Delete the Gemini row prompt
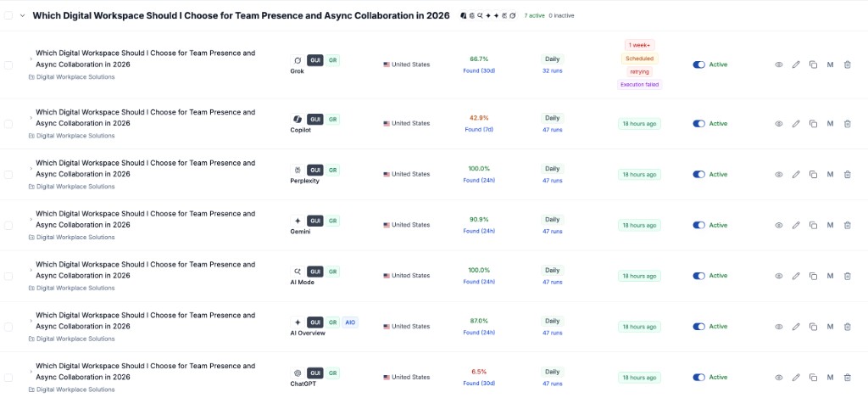The image size is (868, 398). 847,225
